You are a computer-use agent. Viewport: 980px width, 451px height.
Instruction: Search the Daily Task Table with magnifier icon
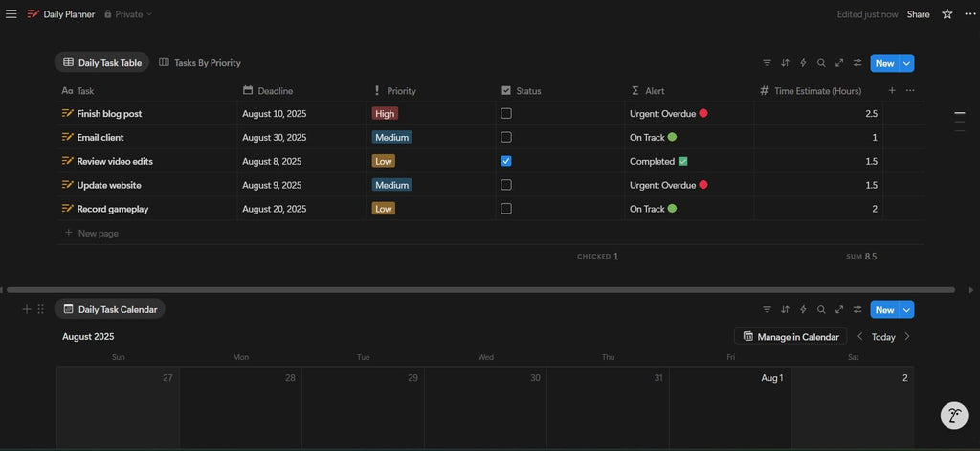coord(821,63)
